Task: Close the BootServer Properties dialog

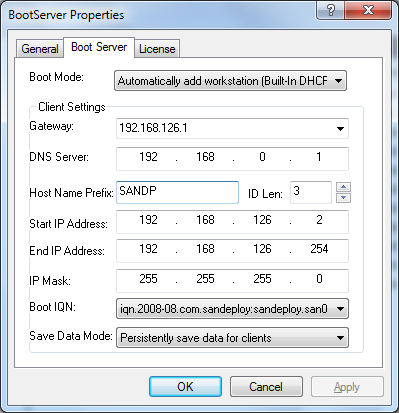Action: [368, 10]
